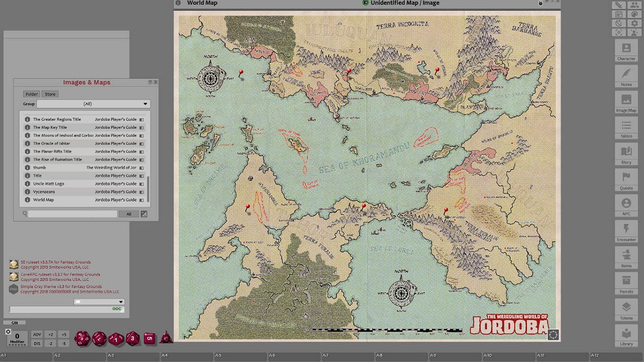Viewport: 644px width, 362px height.
Task: Select World Map in the images list
Action: [43, 200]
